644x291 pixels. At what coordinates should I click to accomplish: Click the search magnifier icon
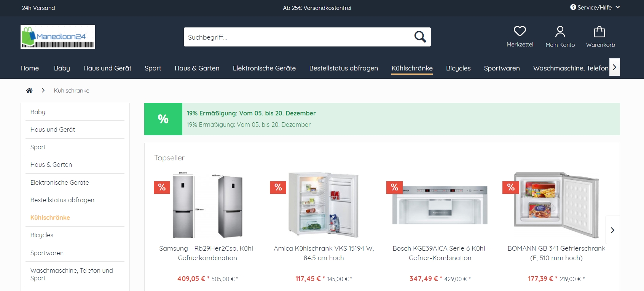(x=420, y=37)
